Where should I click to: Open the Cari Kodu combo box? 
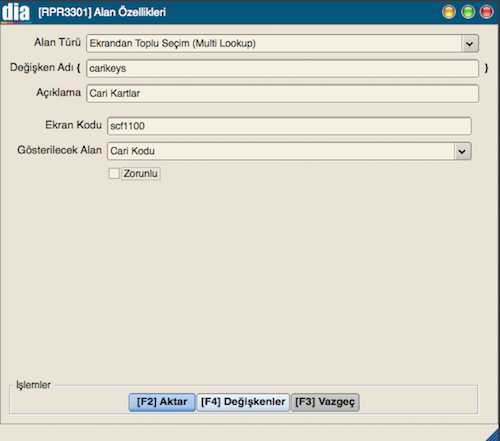(x=289, y=151)
